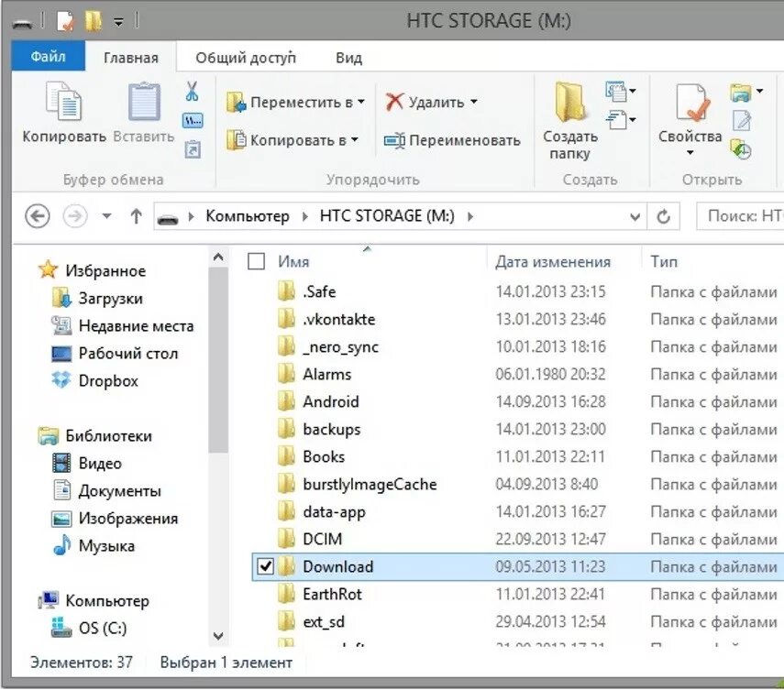Click the Cut scissors icon

coord(192,91)
